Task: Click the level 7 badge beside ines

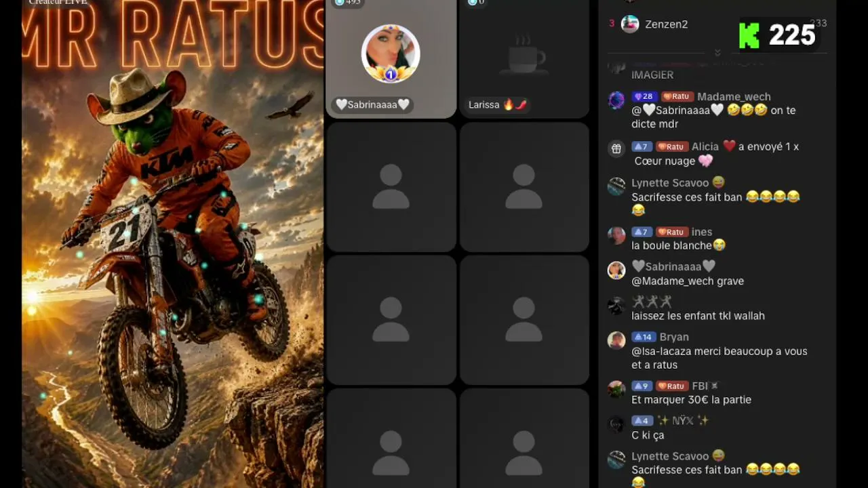Action: pyautogui.click(x=642, y=232)
